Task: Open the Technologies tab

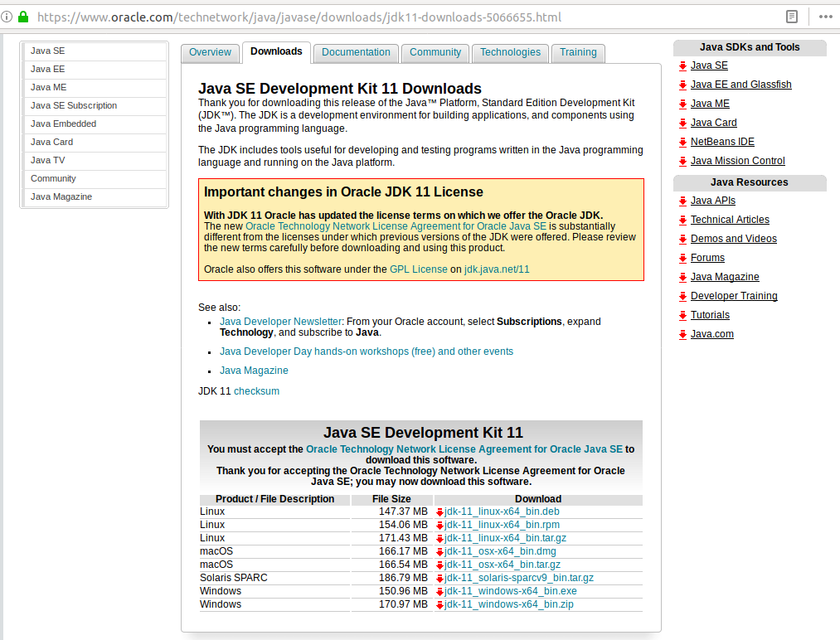Action: coord(510,52)
